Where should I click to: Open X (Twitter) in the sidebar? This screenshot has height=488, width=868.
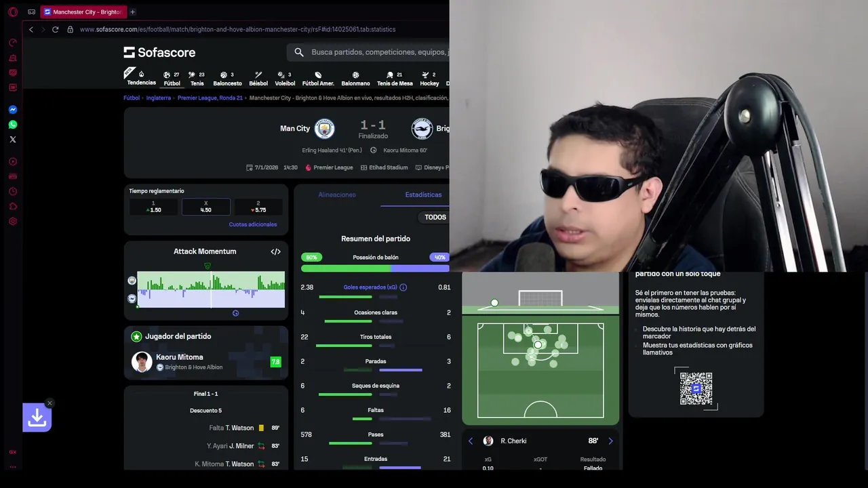click(13, 140)
